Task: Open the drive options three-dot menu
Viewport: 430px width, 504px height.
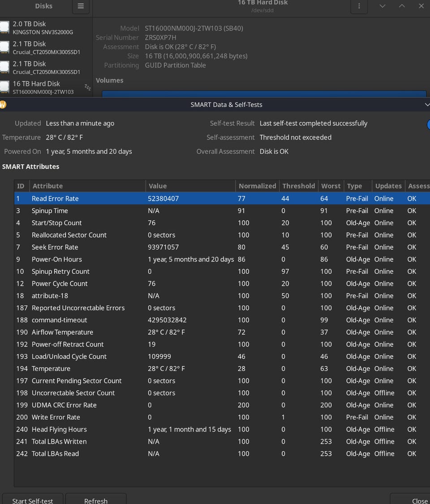Action: (359, 6)
